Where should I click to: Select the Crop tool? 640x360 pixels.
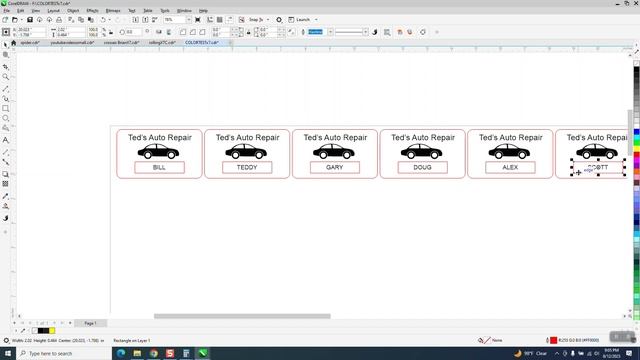pos(6,67)
